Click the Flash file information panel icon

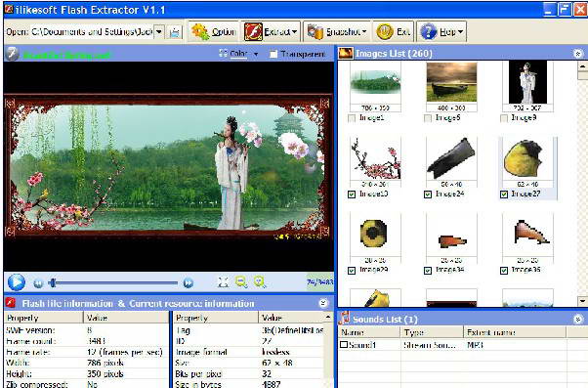coord(11,302)
